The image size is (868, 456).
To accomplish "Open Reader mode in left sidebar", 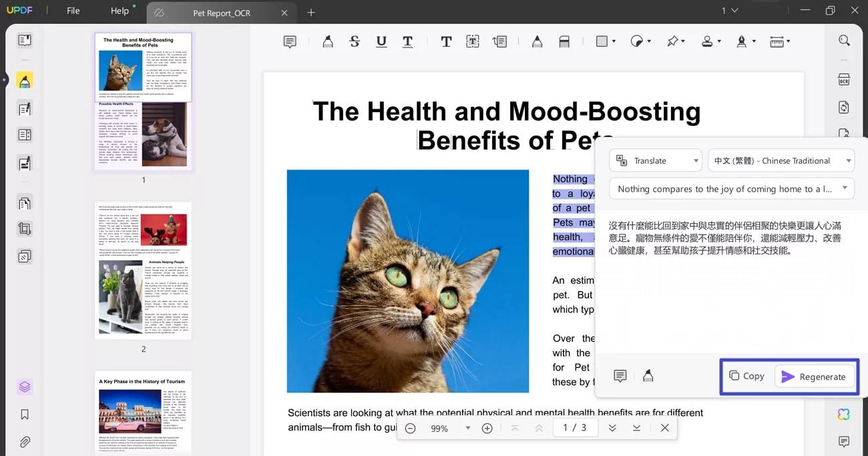I will tap(25, 41).
